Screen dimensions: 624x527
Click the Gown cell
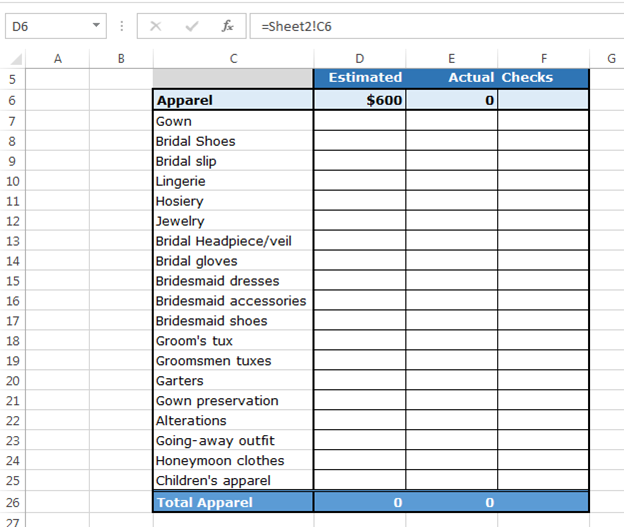click(233, 121)
